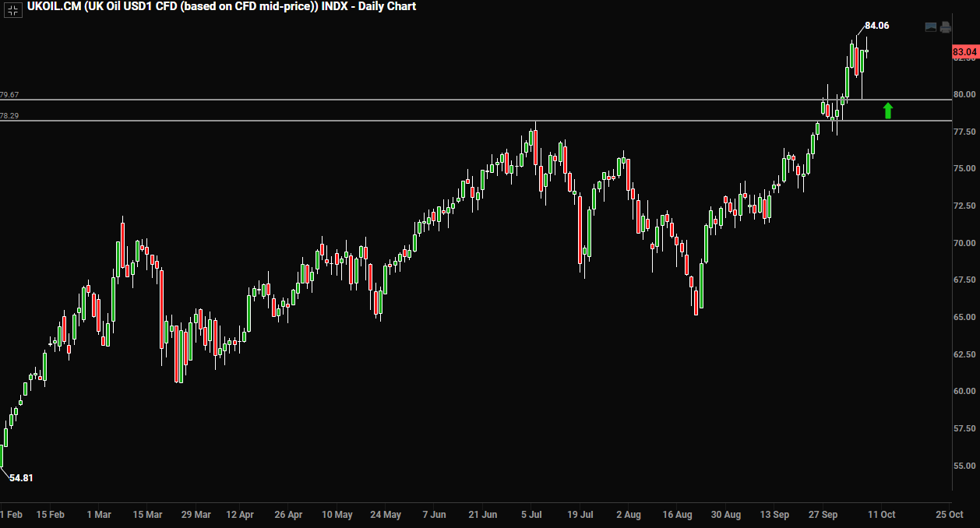Click the 11 Oct date label
980x528 pixels.
tap(883, 515)
